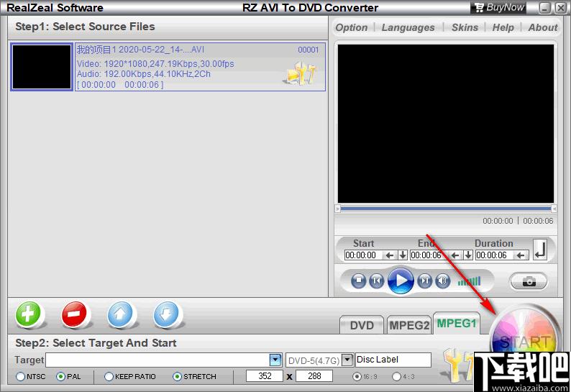Open the About menu
571x392 pixels.
point(543,27)
